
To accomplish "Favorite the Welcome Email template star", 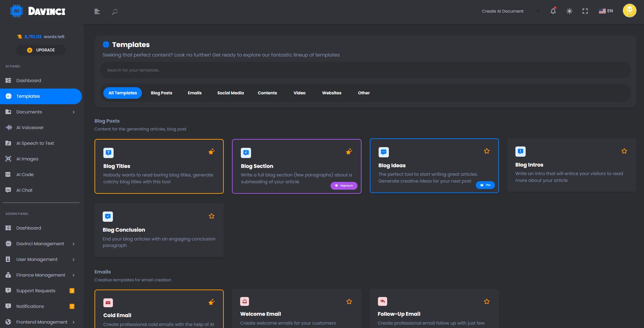I will click(x=349, y=301).
